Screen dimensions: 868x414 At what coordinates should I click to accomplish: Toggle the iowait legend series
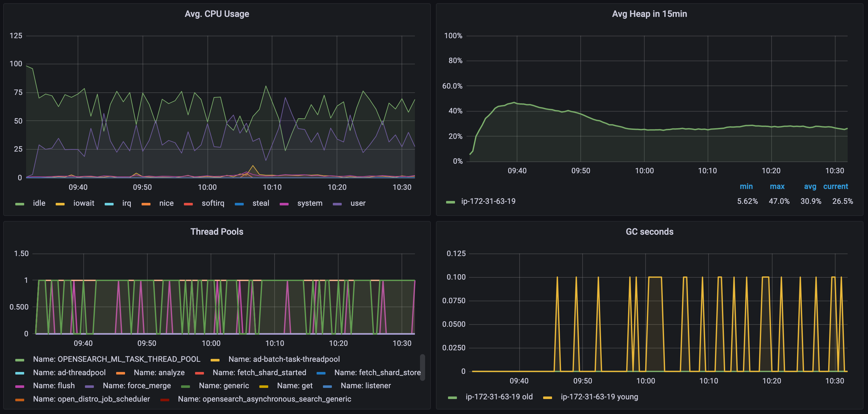click(x=84, y=203)
